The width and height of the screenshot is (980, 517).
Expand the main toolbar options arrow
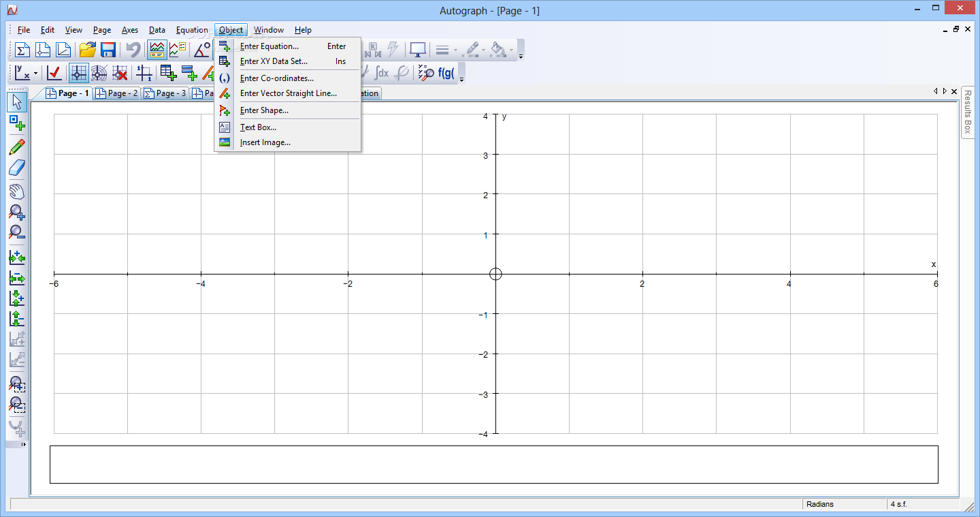(521, 57)
